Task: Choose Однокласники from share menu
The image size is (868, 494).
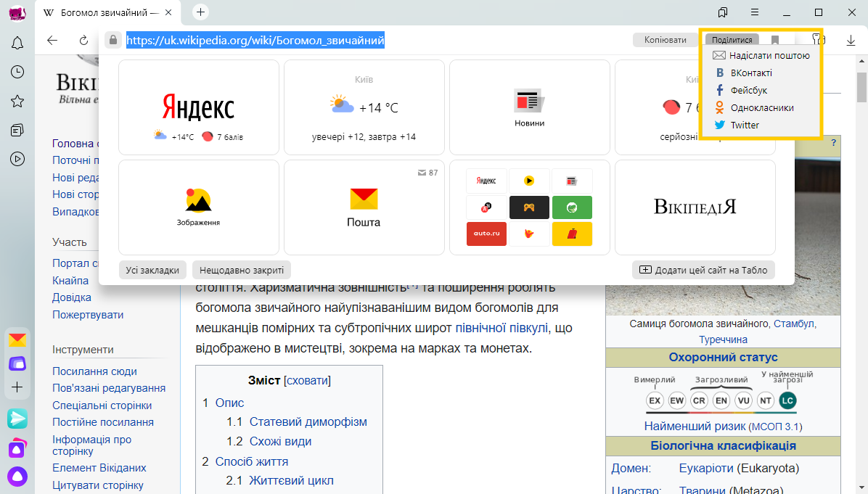Action: (x=754, y=108)
